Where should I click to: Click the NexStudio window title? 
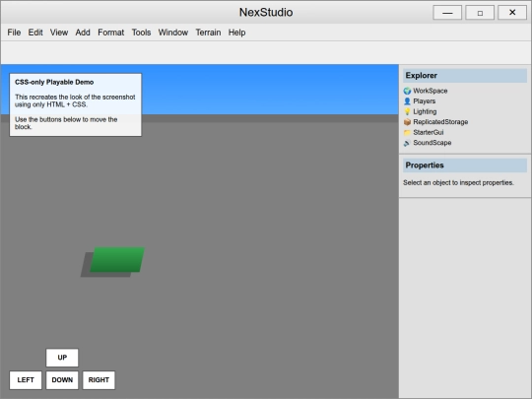coord(266,12)
